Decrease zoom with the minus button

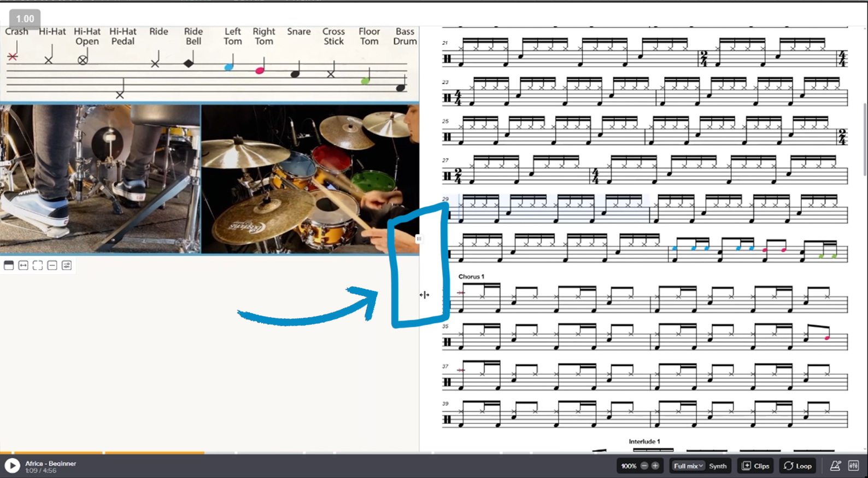pyautogui.click(x=644, y=466)
